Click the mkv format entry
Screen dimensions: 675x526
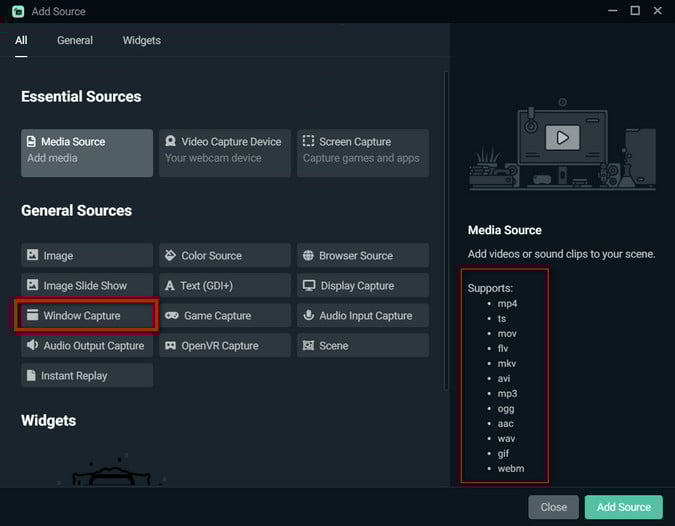tap(507, 363)
